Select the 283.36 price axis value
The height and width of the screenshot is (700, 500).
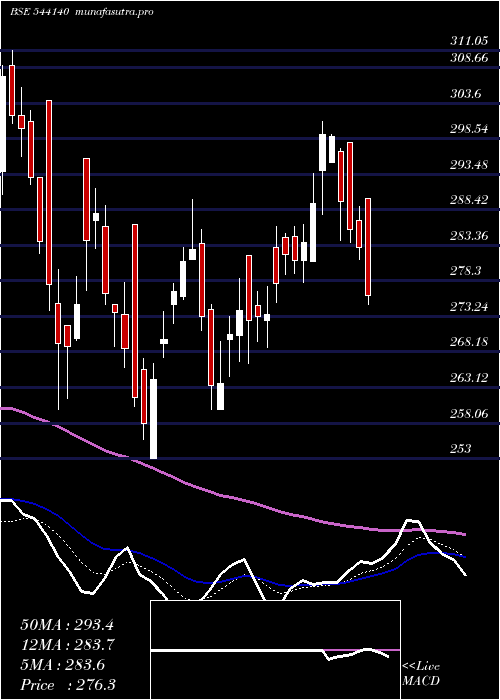[469, 235]
